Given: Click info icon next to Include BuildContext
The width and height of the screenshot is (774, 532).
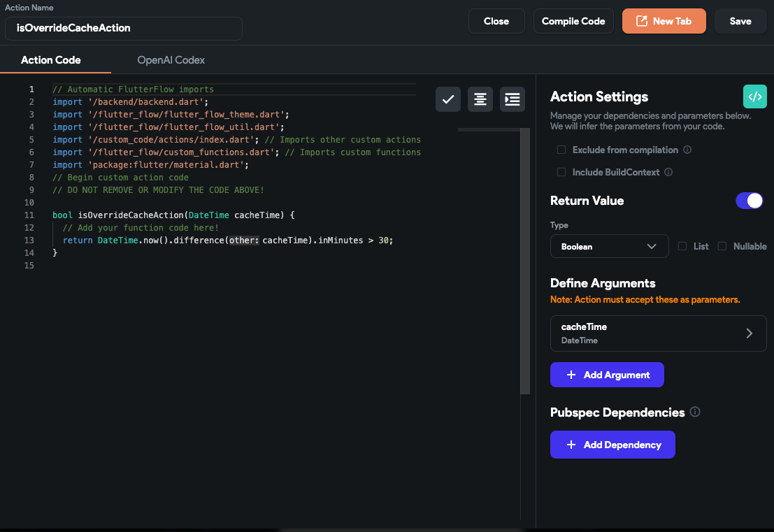Looking at the screenshot, I should tap(668, 172).
